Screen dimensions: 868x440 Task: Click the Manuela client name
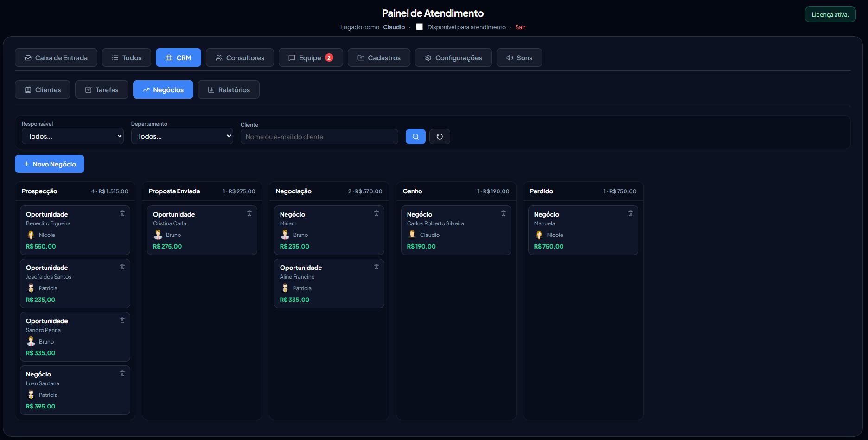(x=544, y=223)
